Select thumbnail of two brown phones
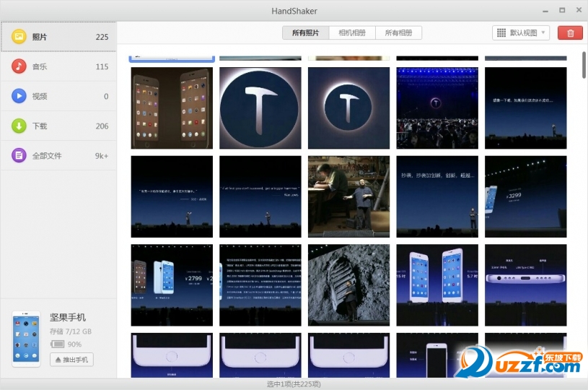The width and height of the screenshot is (588, 390). [x=172, y=108]
